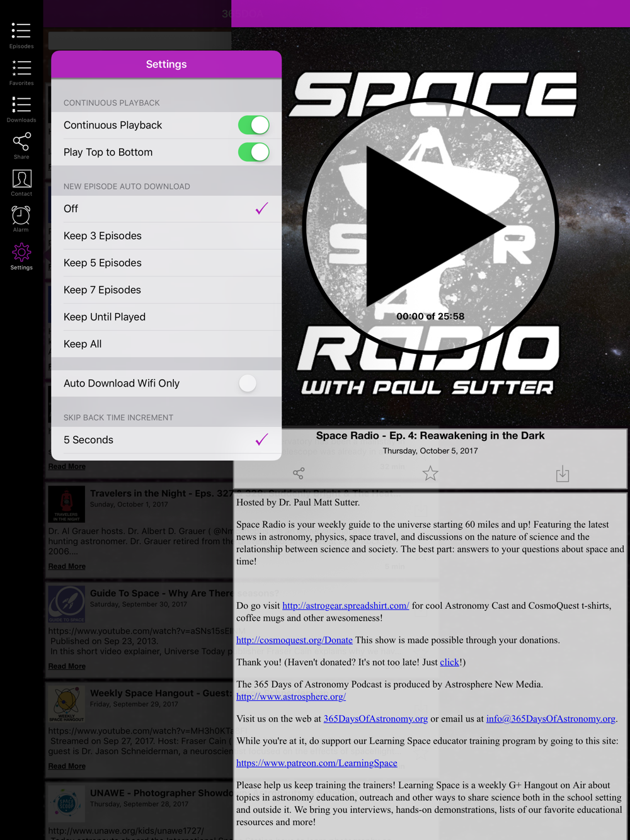Viewport: 630px width, 840px height.
Task: Tap the Share icon in the sidebar
Action: click(21, 145)
